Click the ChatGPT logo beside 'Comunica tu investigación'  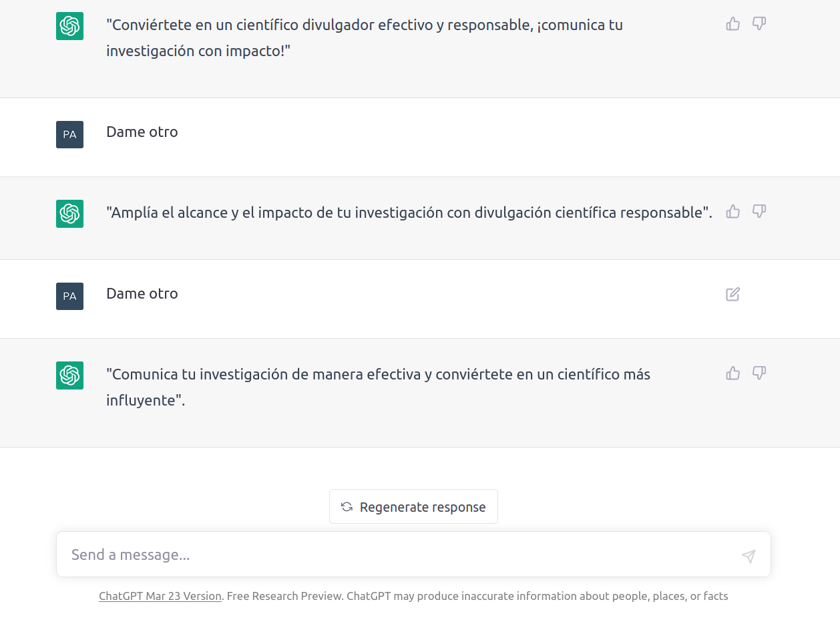(x=69, y=375)
